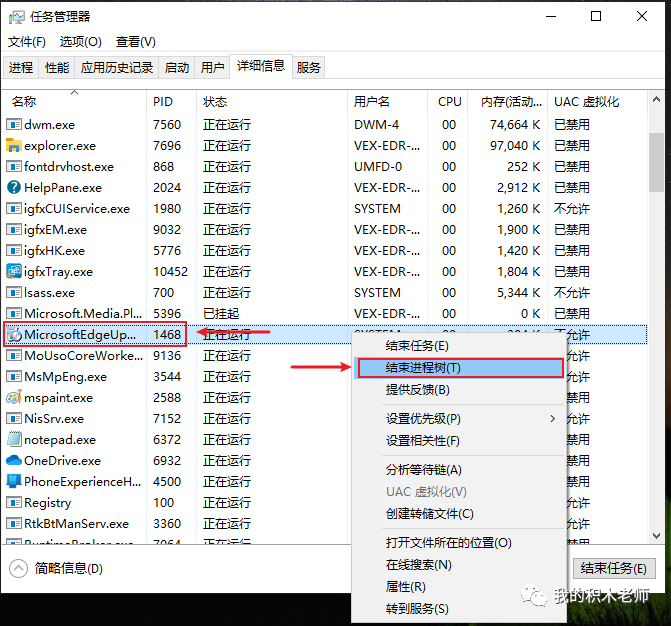This screenshot has height=626, width=671.
Task: Click the NisSrv.exe process icon
Action: [14, 418]
